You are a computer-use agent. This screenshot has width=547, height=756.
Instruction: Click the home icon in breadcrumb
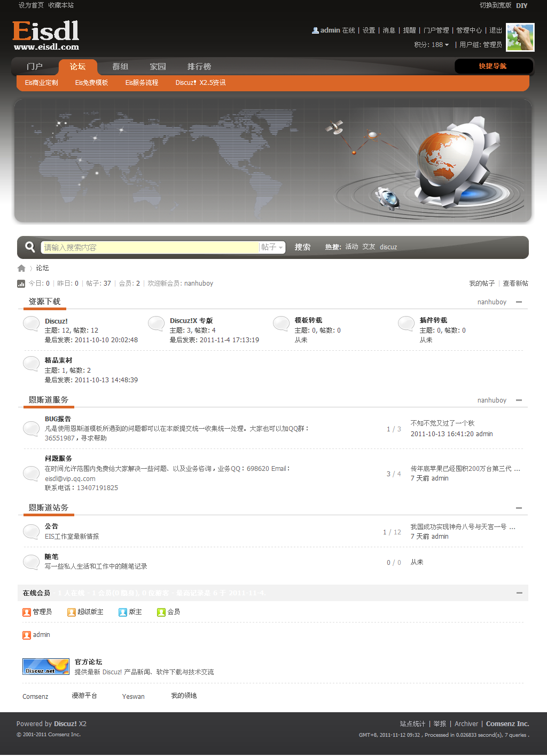point(21,268)
